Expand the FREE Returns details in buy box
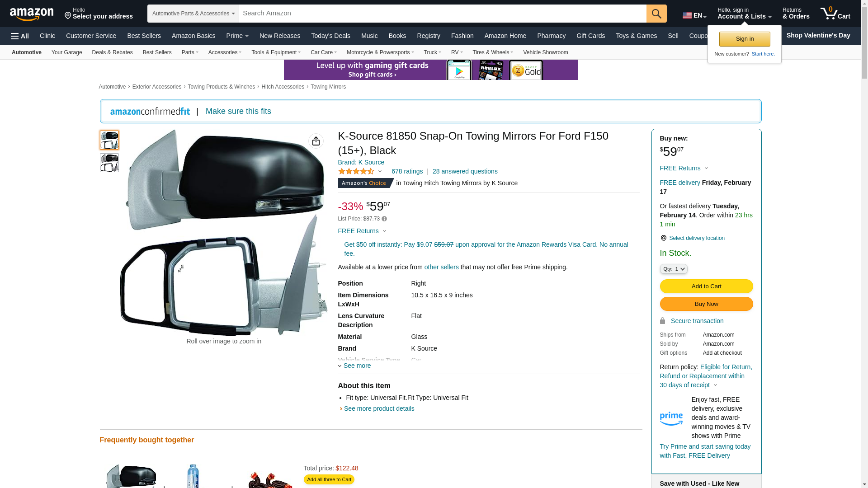The height and width of the screenshot is (488, 868). [684, 168]
